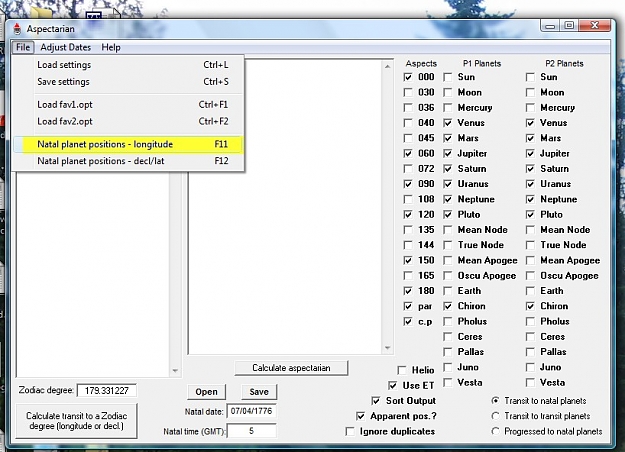Toggle the 090 aspect checkbox
Viewport: 625px width, 452px height.
[408, 184]
